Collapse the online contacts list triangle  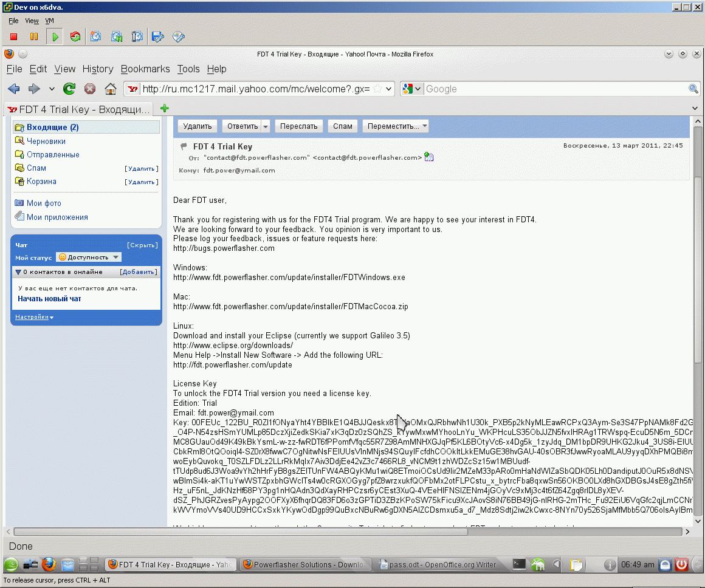[x=18, y=272]
